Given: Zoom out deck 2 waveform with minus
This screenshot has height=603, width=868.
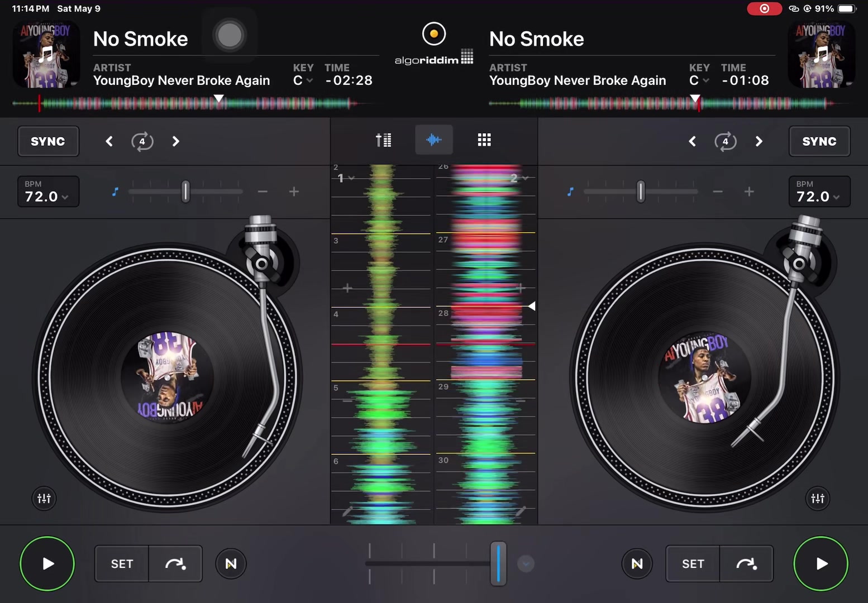Looking at the screenshot, I should tap(521, 400).
